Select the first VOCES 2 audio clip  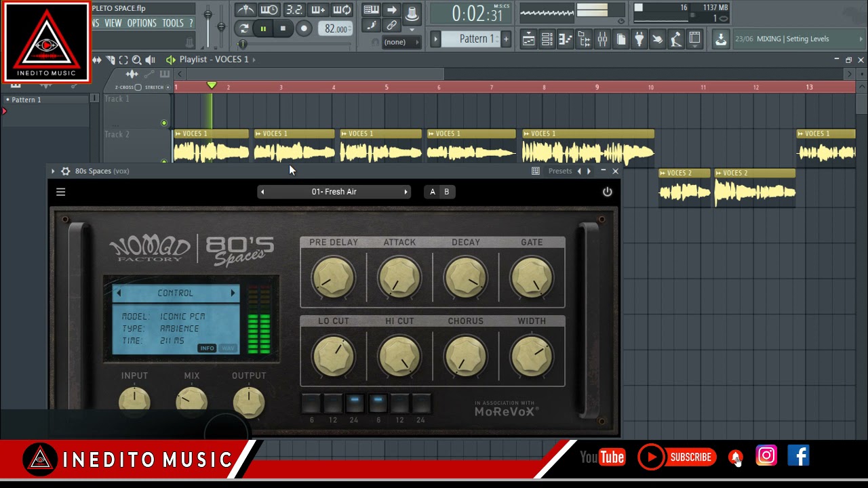(684, 186)
